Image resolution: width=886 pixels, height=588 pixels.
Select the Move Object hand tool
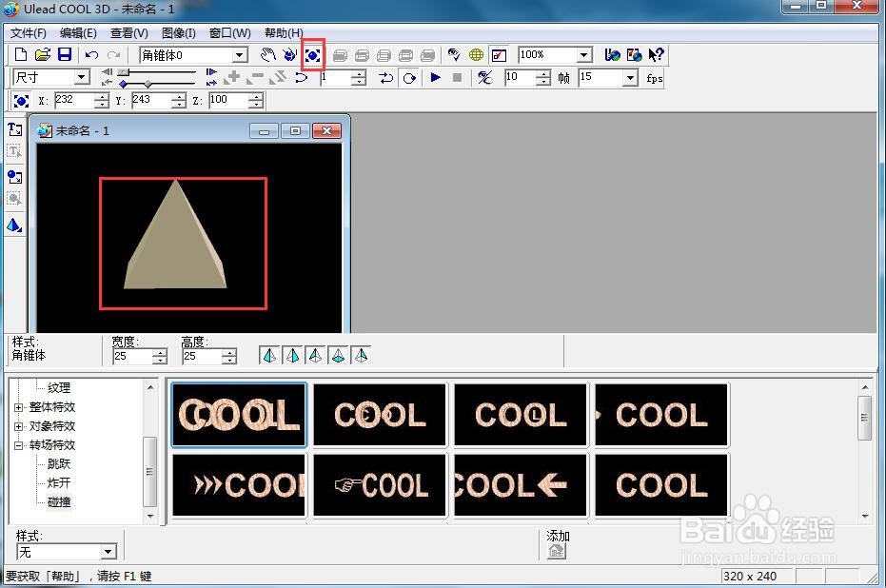pyautogui.click(x=267, y=55)
